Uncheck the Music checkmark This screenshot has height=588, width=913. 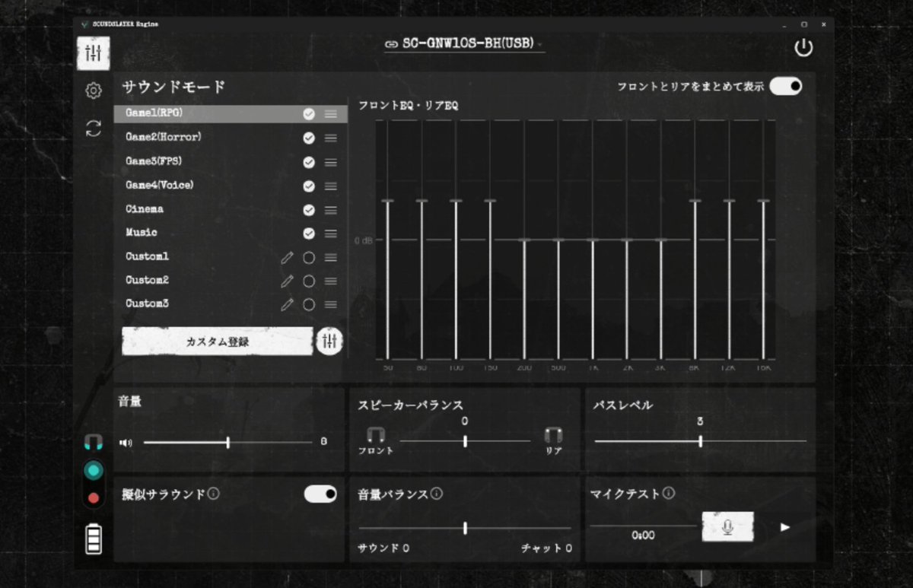coord(308,234)
